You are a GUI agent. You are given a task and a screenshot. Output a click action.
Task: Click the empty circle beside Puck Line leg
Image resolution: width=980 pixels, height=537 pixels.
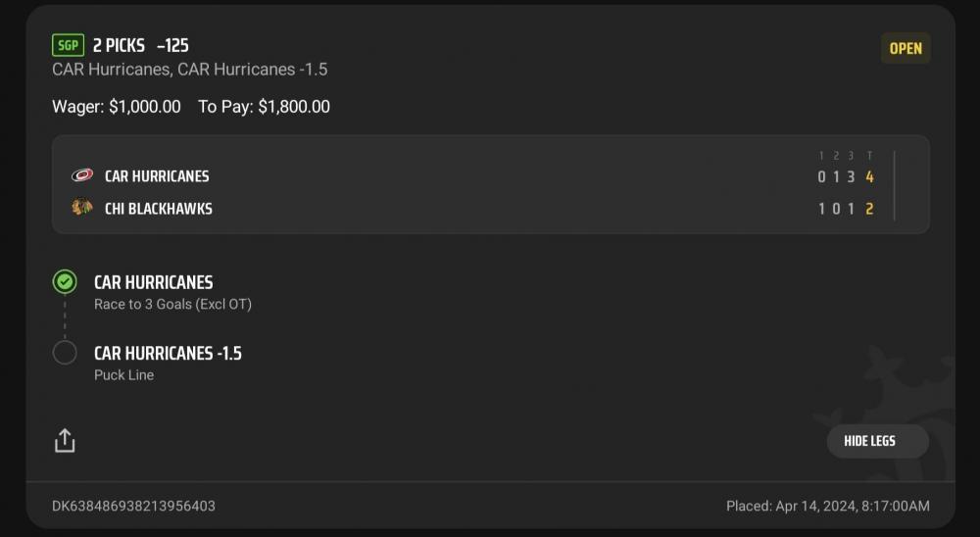point(65,353)
